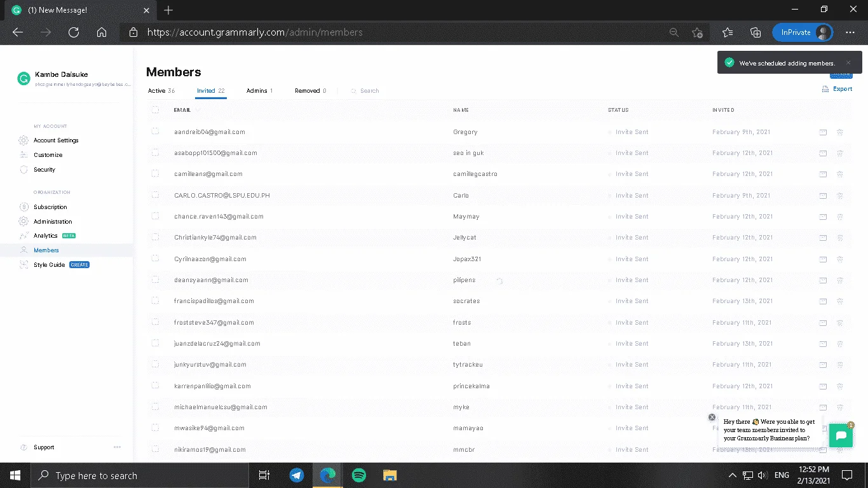
Task: Sort by the EMAIL column arrow
Action: (198, 110)
